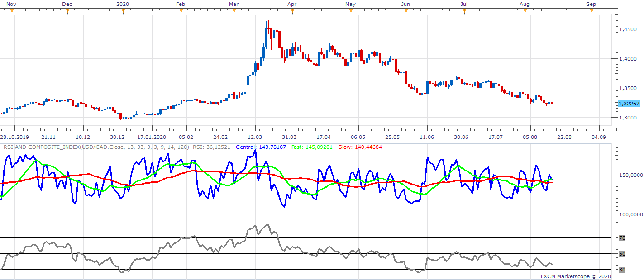Pick the orange marker under Aug
644x280 pixels.
pyautogui.click(x=525, y=10)
